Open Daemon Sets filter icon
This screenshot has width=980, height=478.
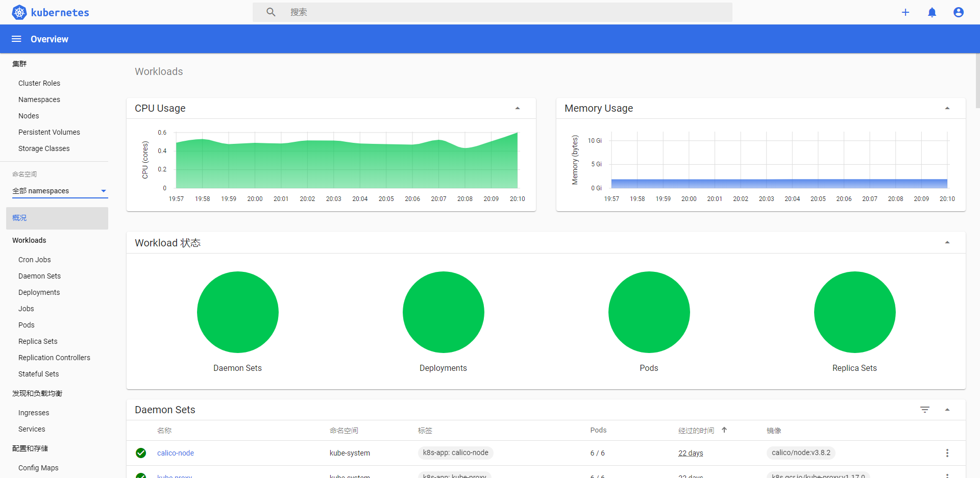click(925, 410)
